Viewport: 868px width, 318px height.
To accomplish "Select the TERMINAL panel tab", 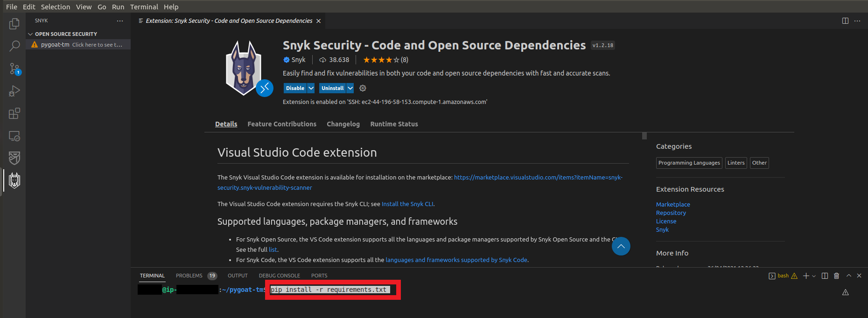I will coord(152,276).
